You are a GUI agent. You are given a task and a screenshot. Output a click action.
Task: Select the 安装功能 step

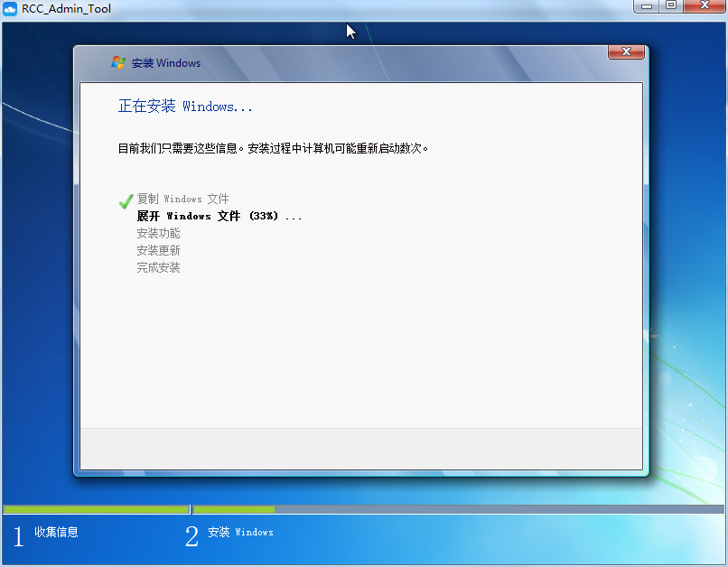coord(158,233)
